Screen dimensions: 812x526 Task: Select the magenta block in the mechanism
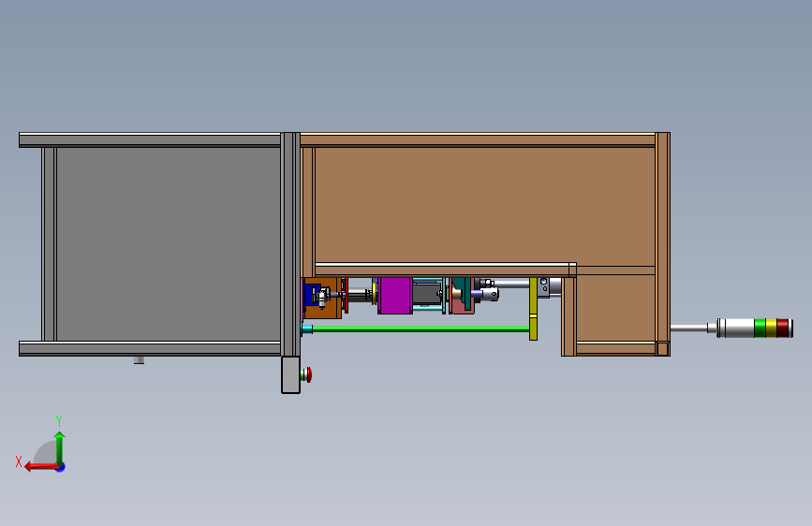point(395,296)
